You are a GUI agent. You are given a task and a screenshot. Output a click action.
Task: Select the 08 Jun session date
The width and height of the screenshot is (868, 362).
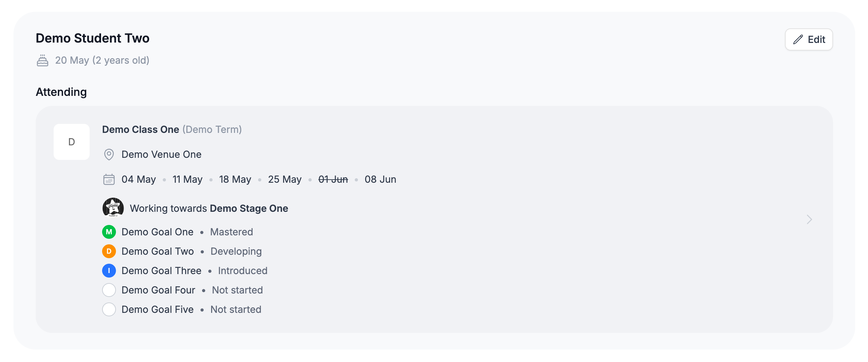380,179
